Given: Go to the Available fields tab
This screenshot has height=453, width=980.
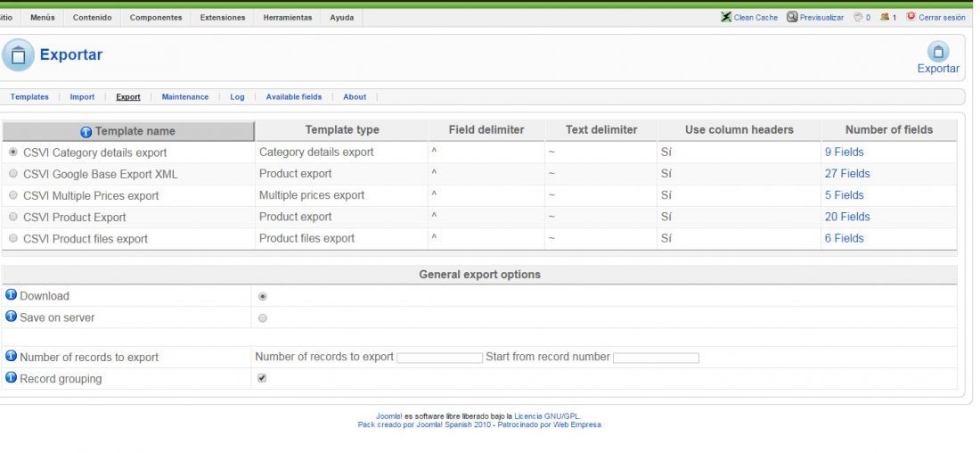Looking at the screenshot, I should point(294,97).
